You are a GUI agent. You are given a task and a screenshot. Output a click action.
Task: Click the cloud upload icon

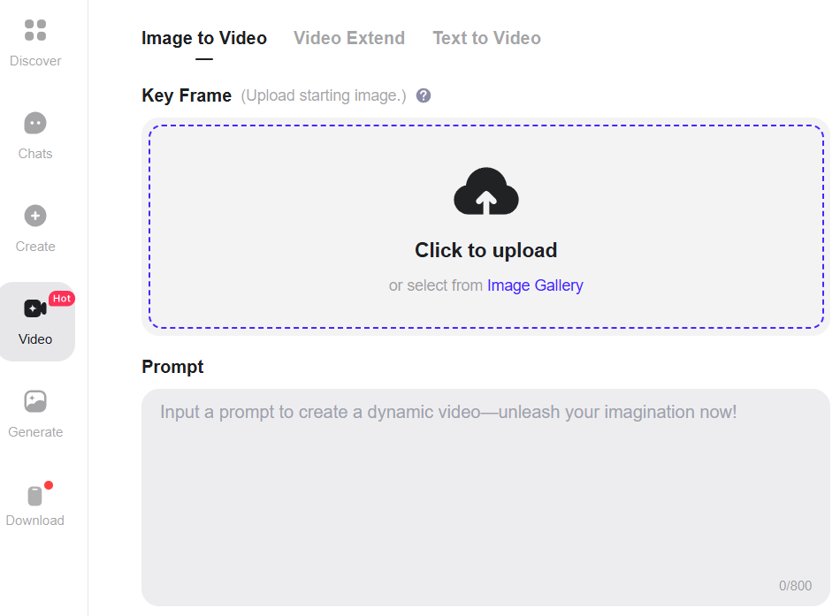[485, 192]
